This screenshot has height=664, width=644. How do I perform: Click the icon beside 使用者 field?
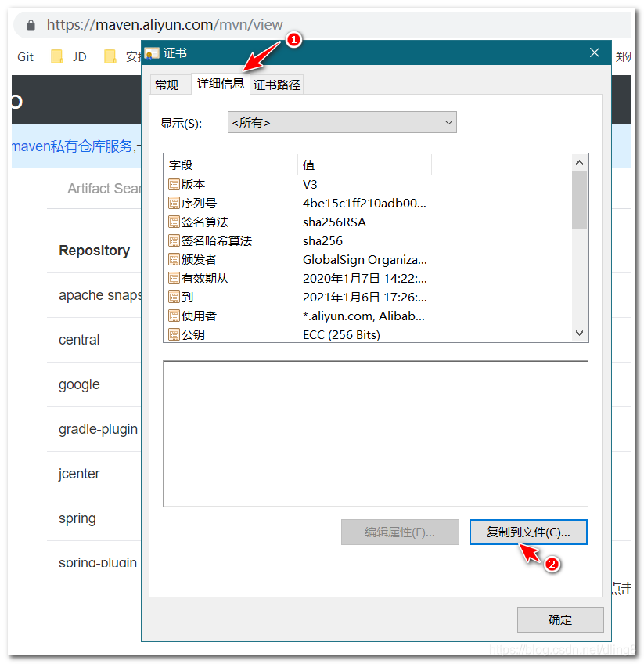click(x=174, y=316)
